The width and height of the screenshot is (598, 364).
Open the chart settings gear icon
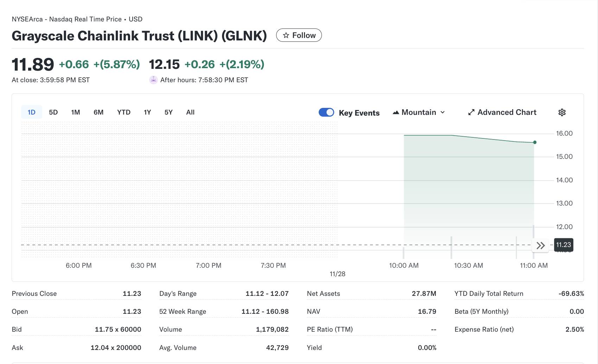[x=562, y=112]
